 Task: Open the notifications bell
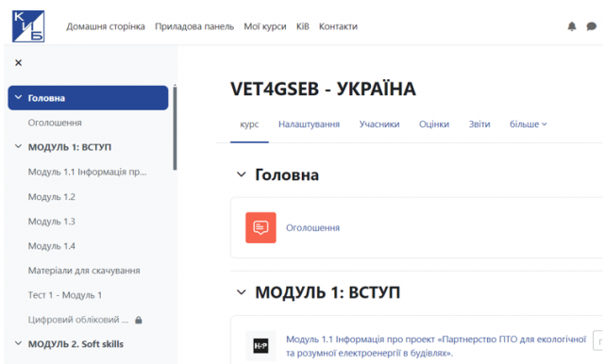point(572,26)
